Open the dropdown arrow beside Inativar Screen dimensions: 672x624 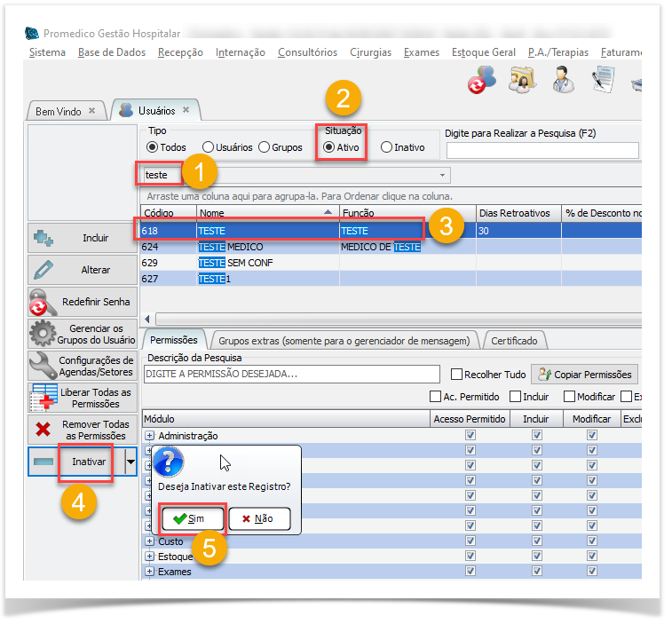131,462
